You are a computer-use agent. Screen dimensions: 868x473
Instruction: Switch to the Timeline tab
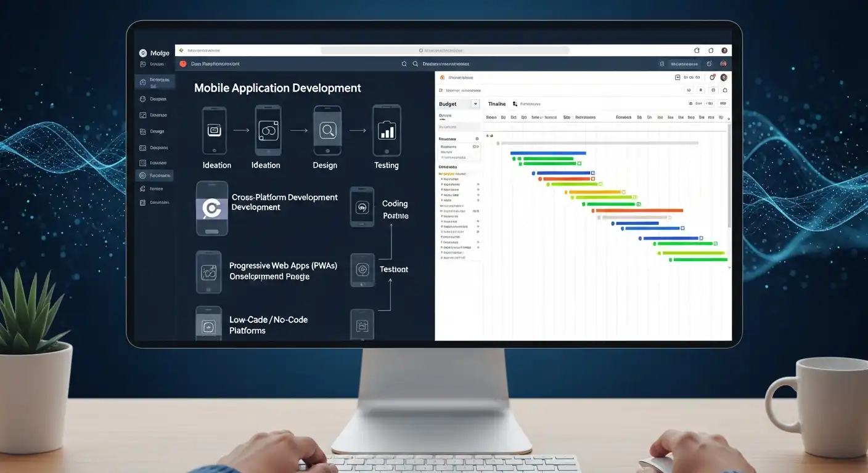coord(496,104)
